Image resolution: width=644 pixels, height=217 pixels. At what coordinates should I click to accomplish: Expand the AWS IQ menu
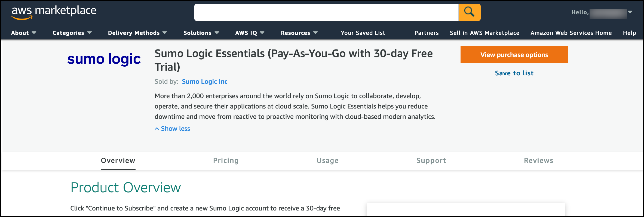click(250, 33)
